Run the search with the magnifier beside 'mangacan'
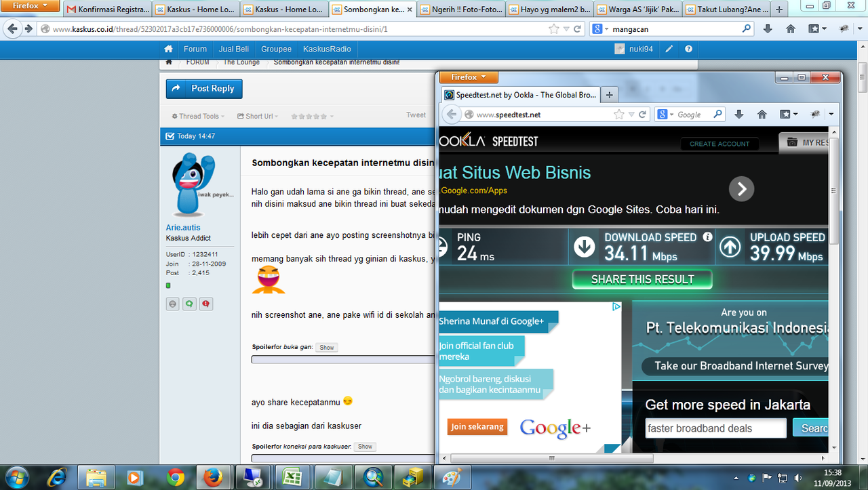The image size is (868, 490). (x=747, y=29)
